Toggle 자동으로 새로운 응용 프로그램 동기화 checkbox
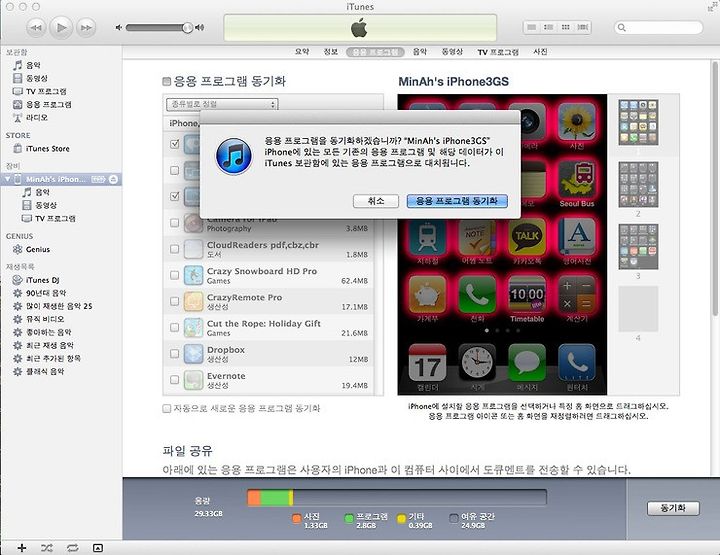 pos(167,409)
